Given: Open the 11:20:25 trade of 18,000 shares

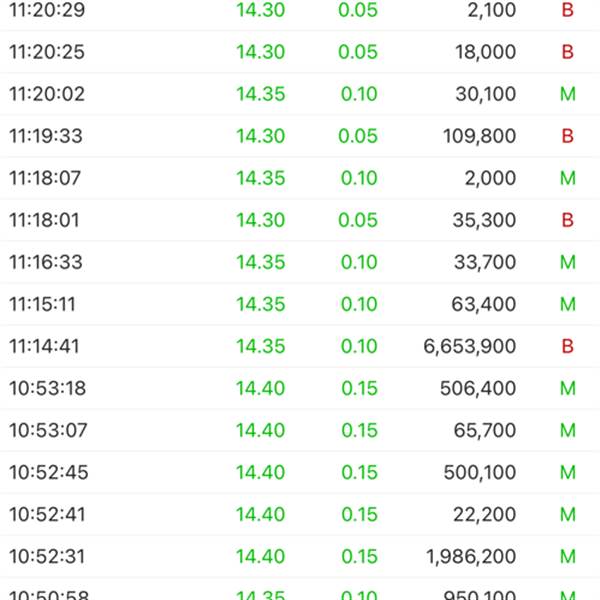Looking at the screenshot, I should 300,52.
